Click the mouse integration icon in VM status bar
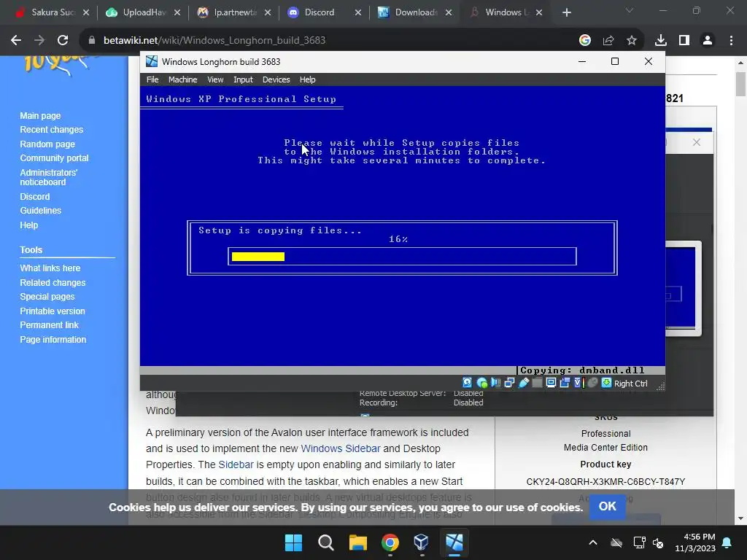 [x=592, y=383]
